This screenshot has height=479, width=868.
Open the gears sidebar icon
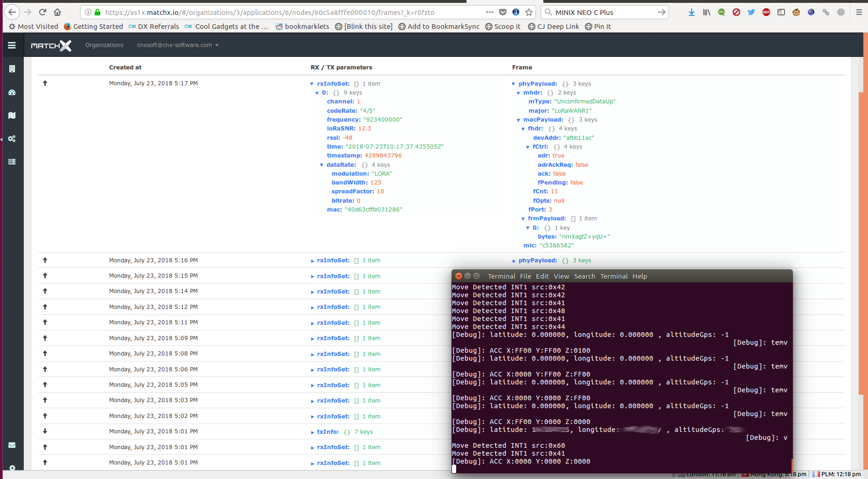pos(12,138)
